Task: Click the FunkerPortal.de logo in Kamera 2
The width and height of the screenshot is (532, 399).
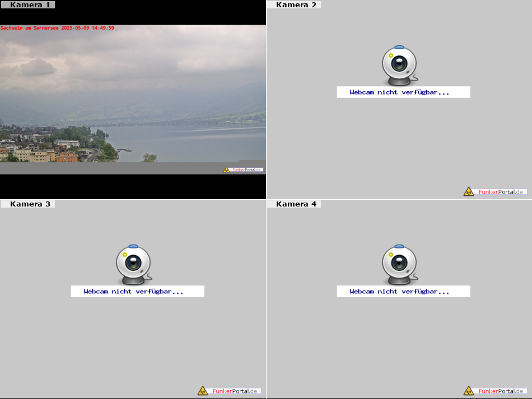Action: pyautogui.click(x=496, y=191)
